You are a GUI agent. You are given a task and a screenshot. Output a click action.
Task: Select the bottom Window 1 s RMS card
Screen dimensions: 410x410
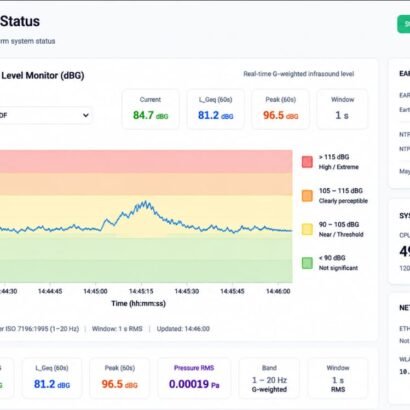(338, 378)
